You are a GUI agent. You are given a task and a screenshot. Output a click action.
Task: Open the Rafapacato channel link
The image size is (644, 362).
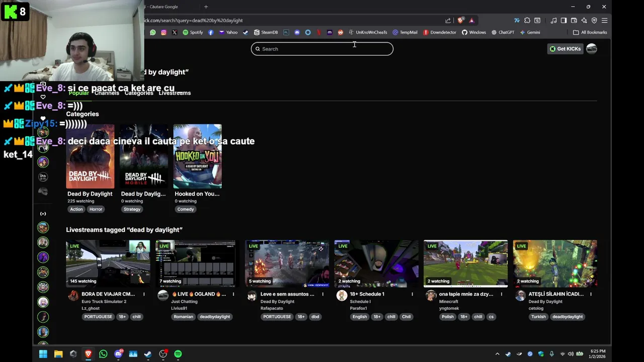tap(272, 308)
